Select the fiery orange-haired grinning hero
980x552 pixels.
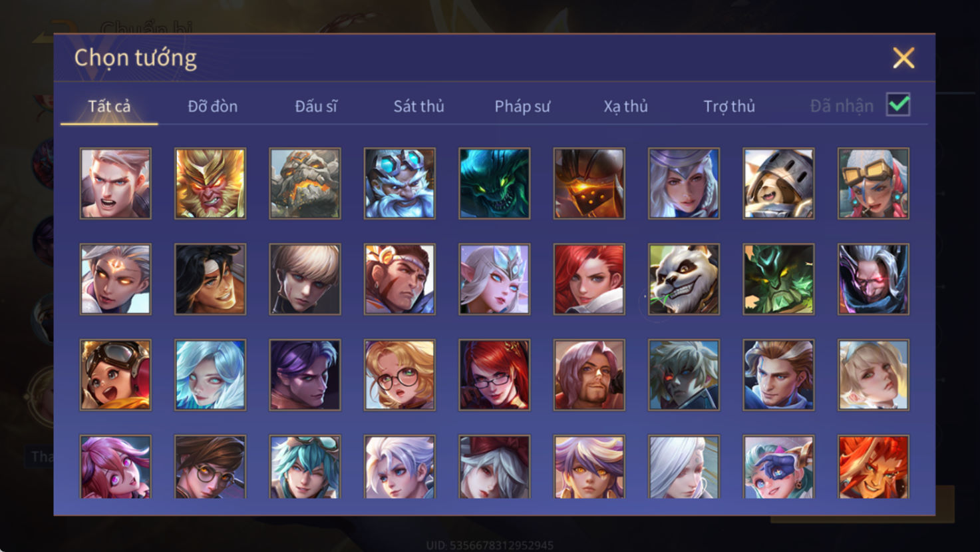[874, 467]
